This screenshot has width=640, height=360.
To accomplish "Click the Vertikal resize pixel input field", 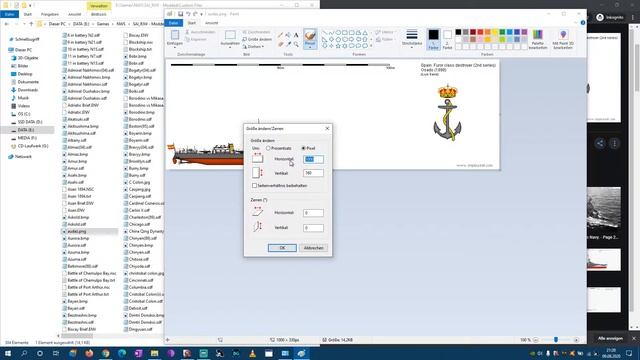I will [313, 173].
